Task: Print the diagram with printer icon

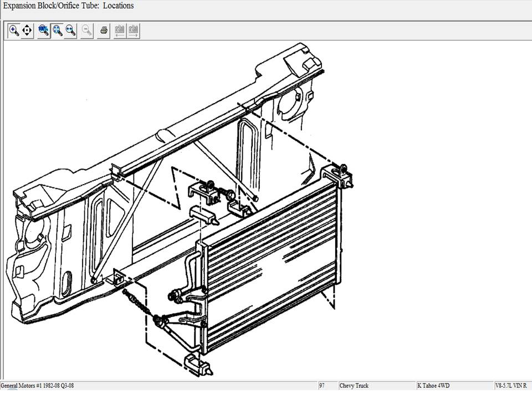Action: [x=103, y=30]
